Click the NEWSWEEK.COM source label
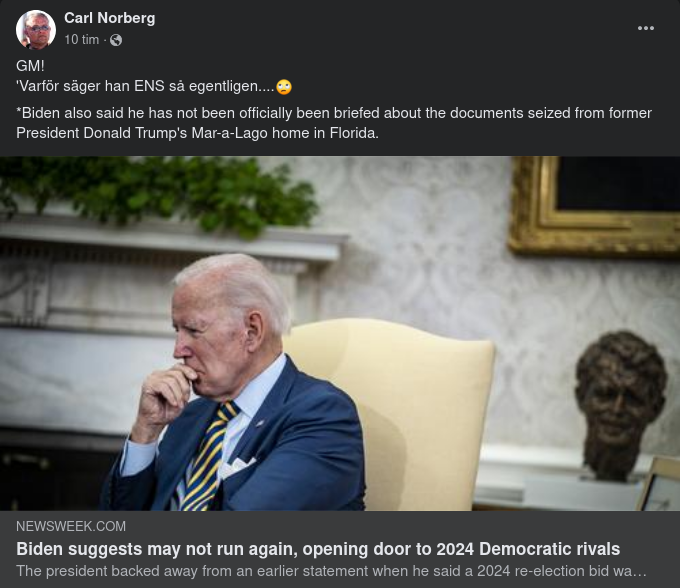Screen dimensions: 680x588 pos(71,526)
